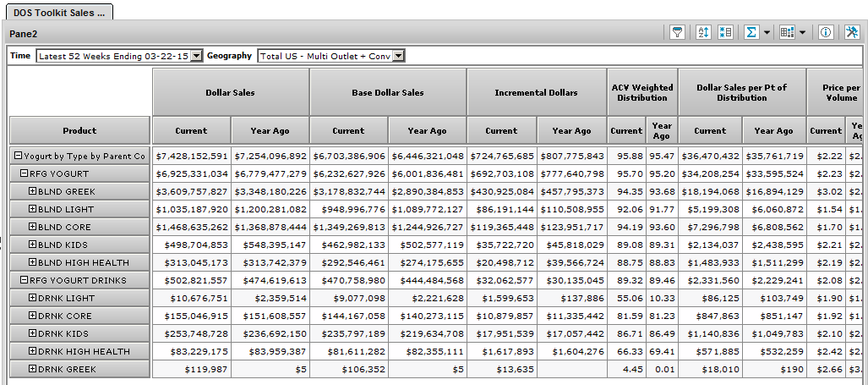The image size is (868, 385).
Task: Click the tools settings icon
Action: click(x=851, y=32)
